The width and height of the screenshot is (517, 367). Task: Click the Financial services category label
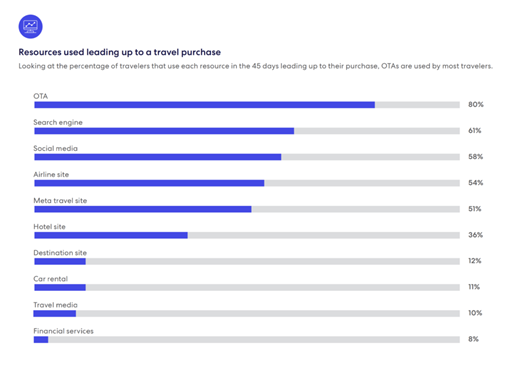63,331
